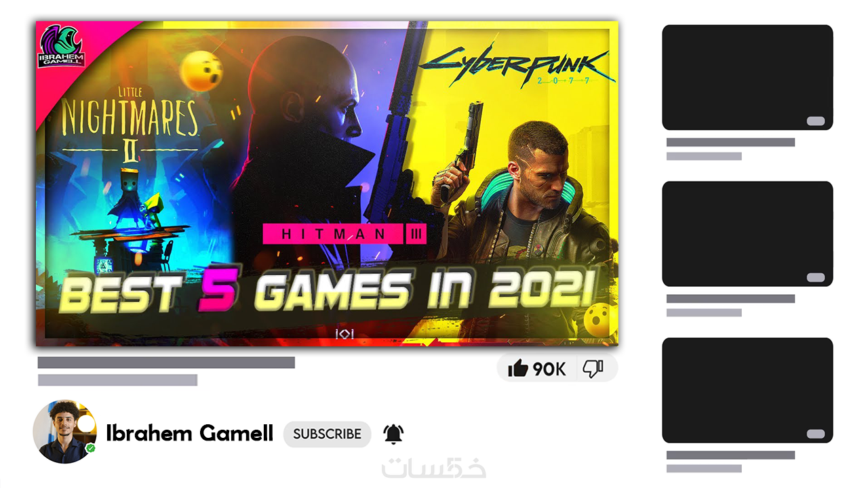The width and height of the screenshot is (868, 488).
Task: Open the third suggested video thumbnail
Action: tap(747, 390)
